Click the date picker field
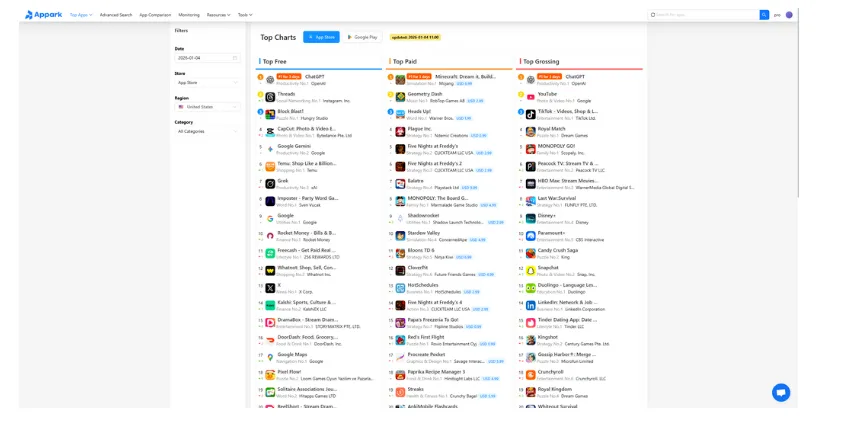This screenshot has height=421, width=841. point(207,58)
